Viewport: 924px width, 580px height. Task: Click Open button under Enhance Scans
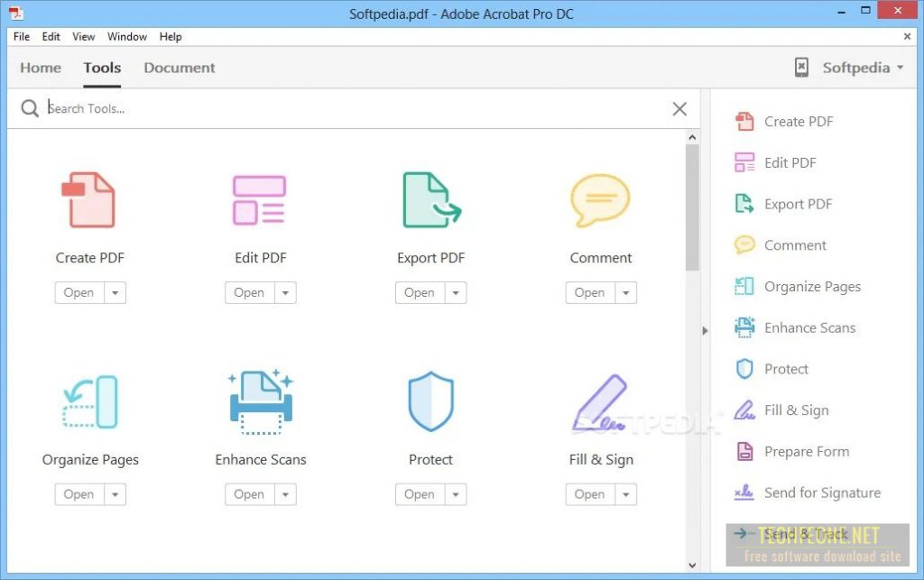[250, 494]
